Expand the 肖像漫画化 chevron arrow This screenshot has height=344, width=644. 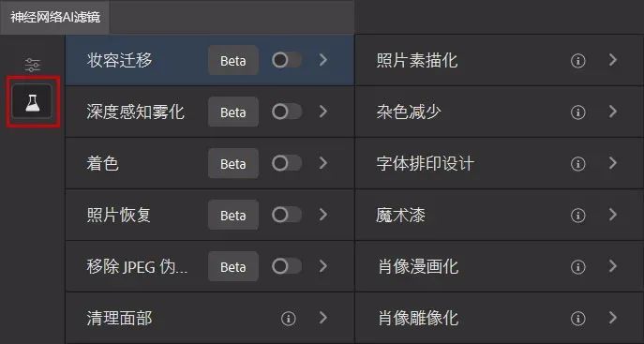point(613,266)
